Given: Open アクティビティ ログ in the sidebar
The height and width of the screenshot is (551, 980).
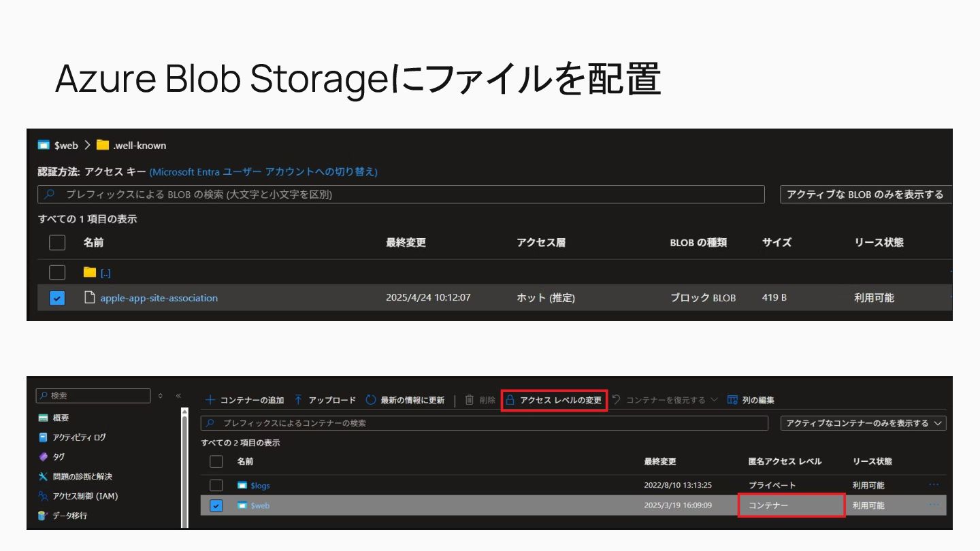Looking at the screenshot, I should point(79,437).
